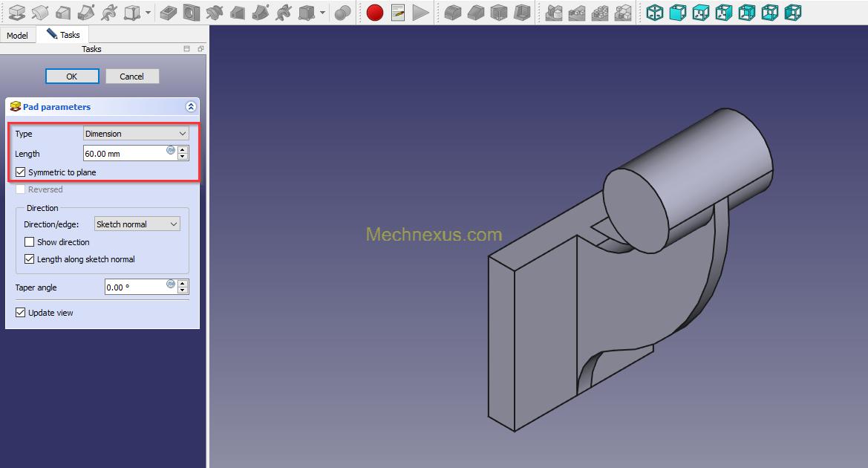868x468 pixels.
Task: Switch to the Model tab
Action: click(x=17, y=35)
